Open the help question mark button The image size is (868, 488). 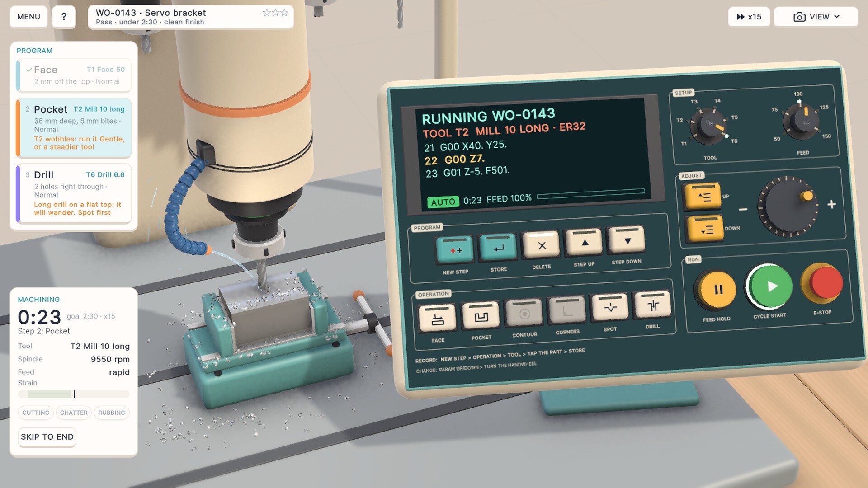[x=64, y=17]
